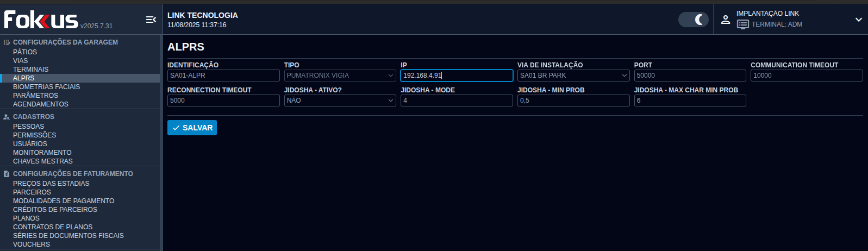Click the Fokus logo
The height and width of the screenshot is (251, 868).
41,20
